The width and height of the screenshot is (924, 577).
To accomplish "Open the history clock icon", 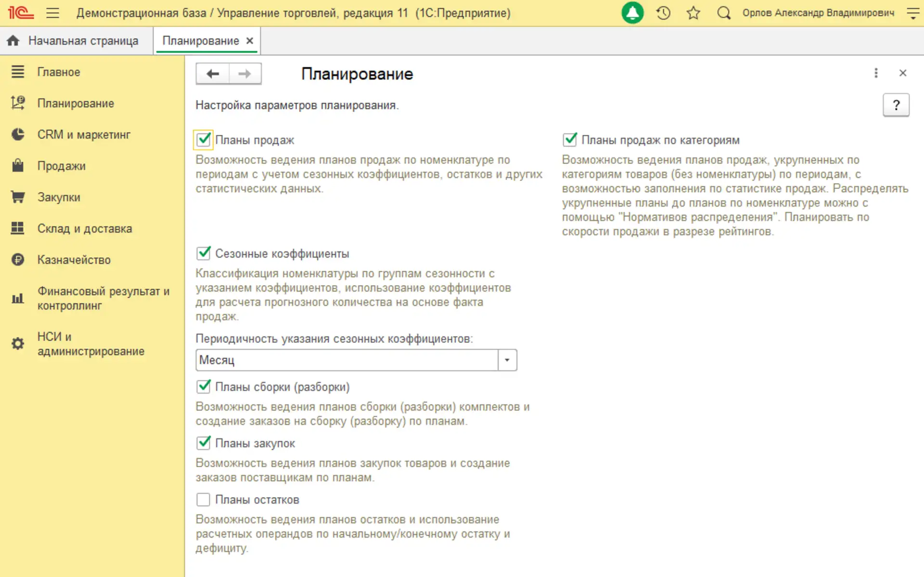I will pyautogui.click(x=663, y=13).
